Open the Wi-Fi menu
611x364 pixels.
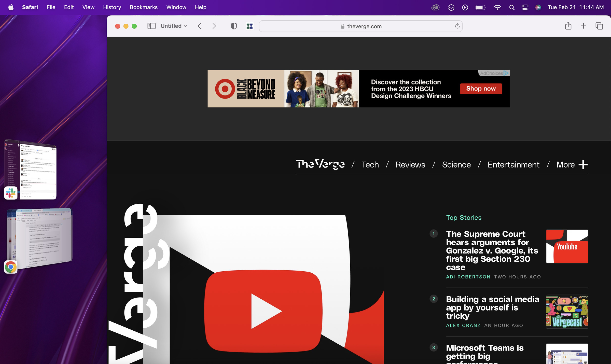coord(497,7)
